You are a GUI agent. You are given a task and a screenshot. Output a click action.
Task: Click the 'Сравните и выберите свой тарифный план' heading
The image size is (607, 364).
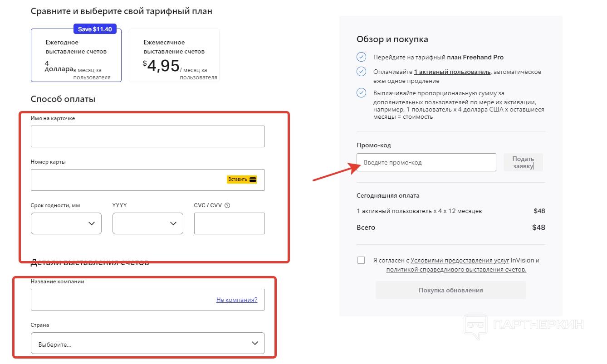click(122, 11)
